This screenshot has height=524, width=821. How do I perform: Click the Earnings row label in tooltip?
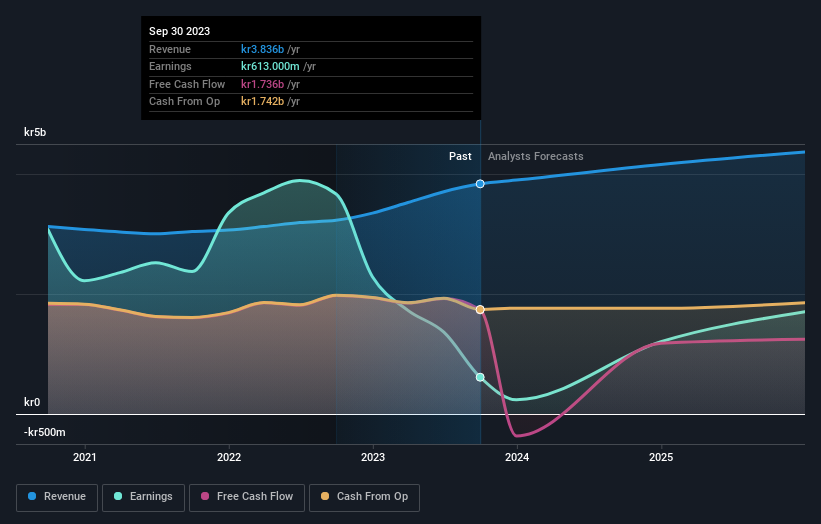[x=170, y=66]
